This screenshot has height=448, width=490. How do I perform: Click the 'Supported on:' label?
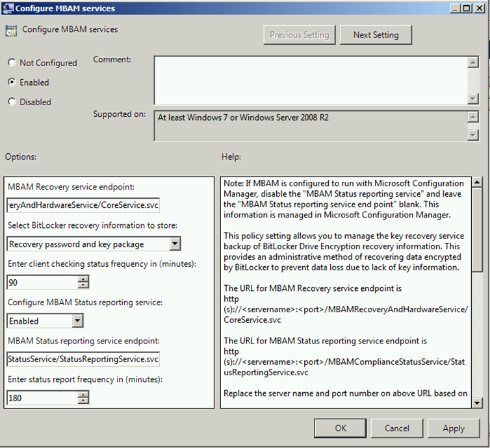click(x=120, y=114)
